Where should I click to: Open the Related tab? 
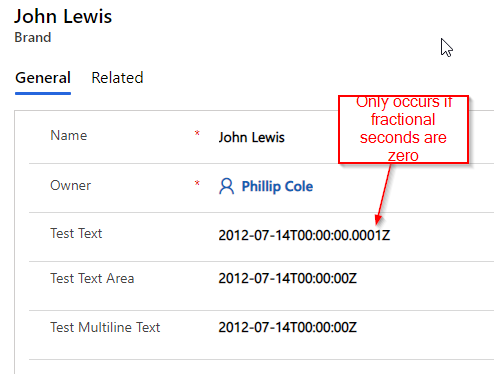(x=117, y=78)
